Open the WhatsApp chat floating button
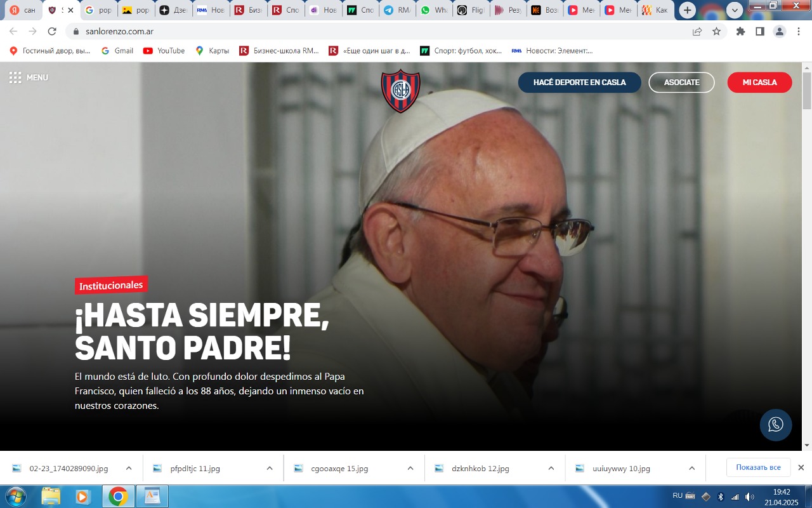This screenshot has width=812, height=508. coord(776,425)
